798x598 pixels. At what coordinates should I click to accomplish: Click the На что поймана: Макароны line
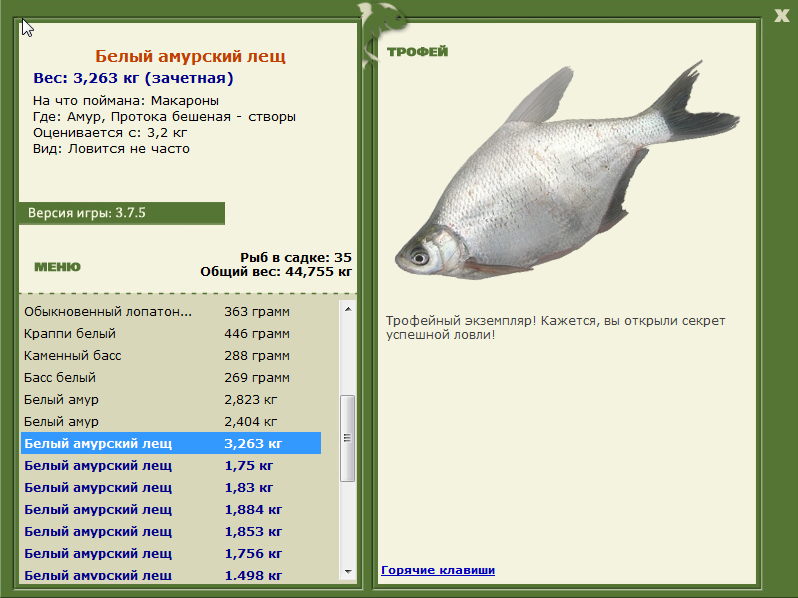(x=126, y=101)
